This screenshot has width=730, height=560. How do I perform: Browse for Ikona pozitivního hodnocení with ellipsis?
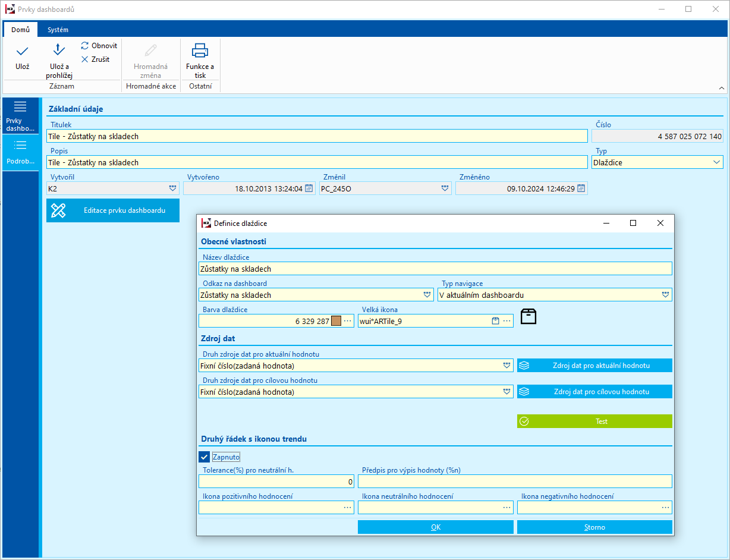(x=347, y=508)
